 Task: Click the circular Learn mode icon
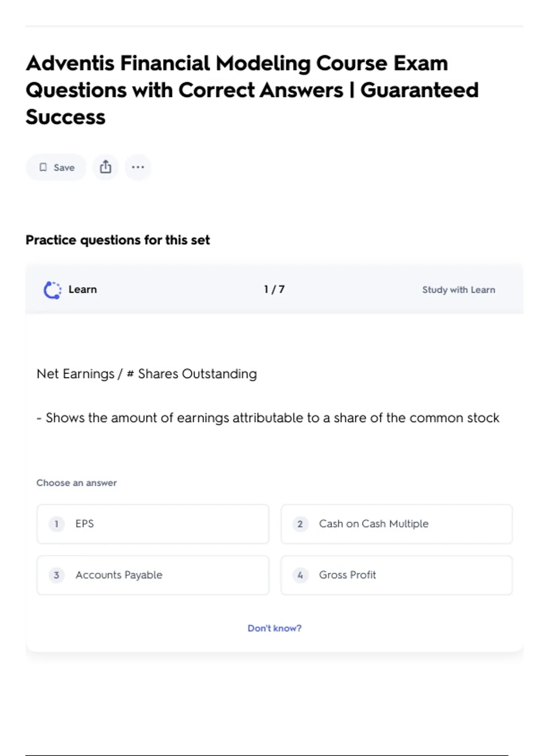(x=53, y=290)
